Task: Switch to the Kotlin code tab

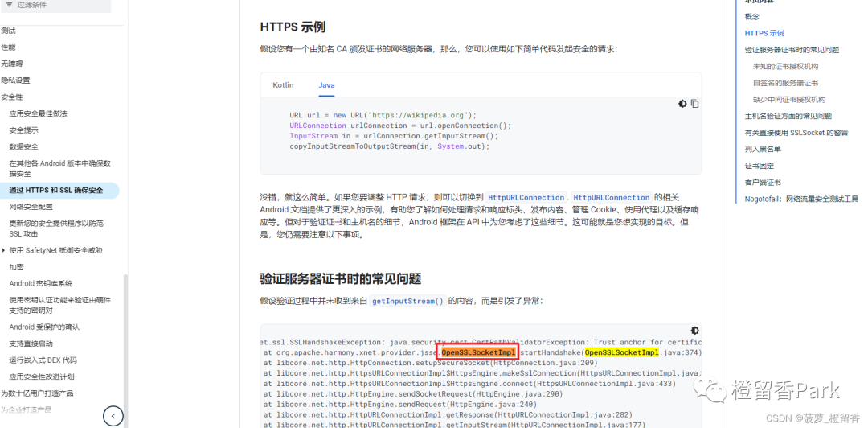Action: click(283, 85)
